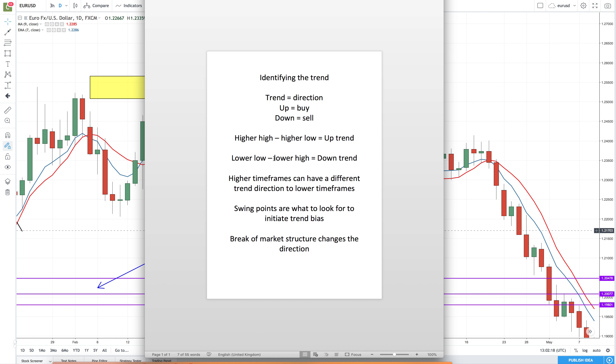Screen dimensions: 616x364
Task: Hide the EMA (7, close) indicator
Action: (49, 30)
